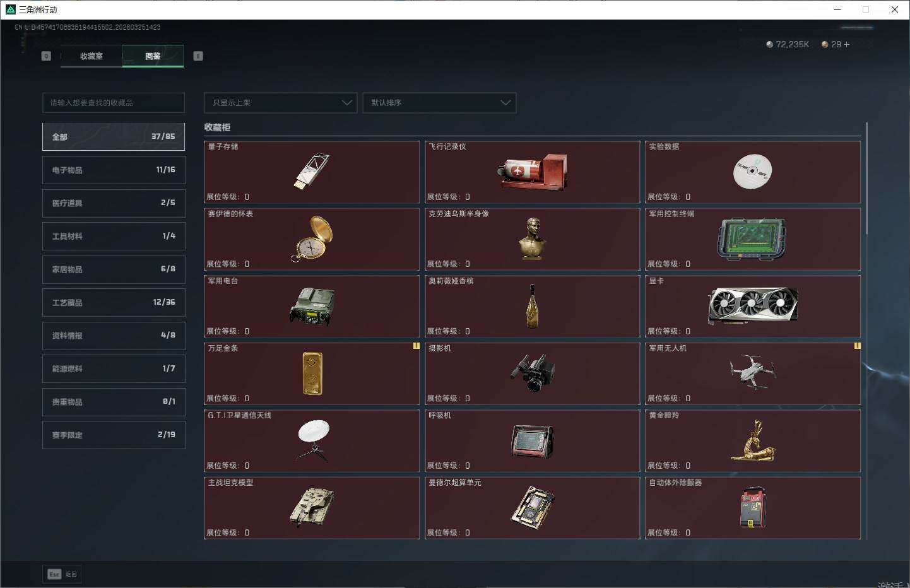Click the 收藏柜 section heading
The image size is (910, 588).
pos(217,127)
